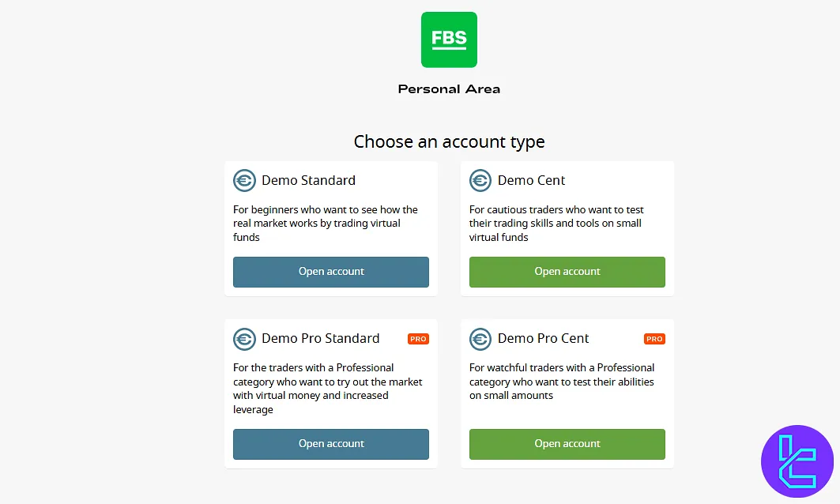
Task: Select the Demo Standard card title
Action: 308,180
